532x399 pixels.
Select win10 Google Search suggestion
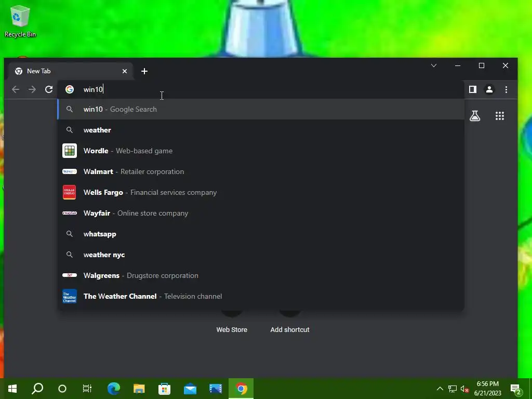pyautogui.click(x=261, y=109)
